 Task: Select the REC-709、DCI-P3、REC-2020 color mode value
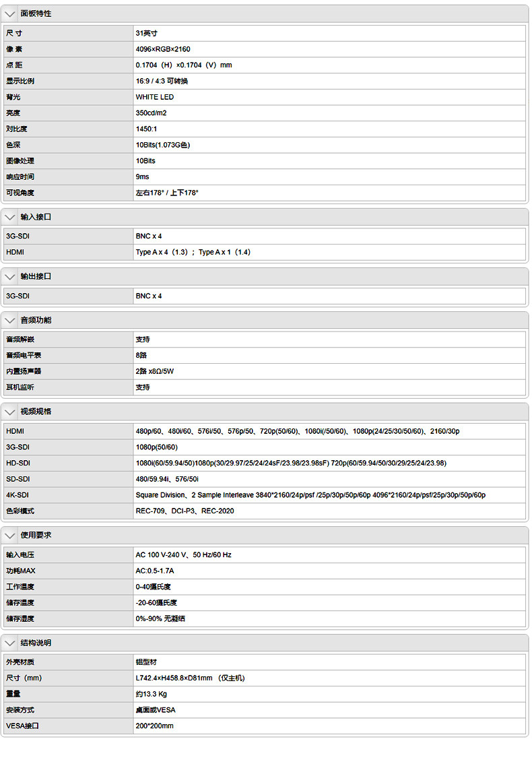[x=185, y=511]
